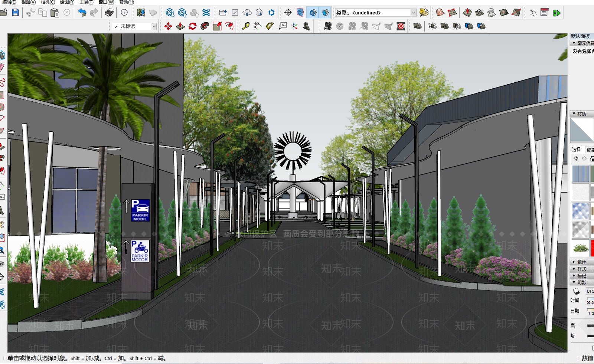Screen dimensions: 594x364
Task: Select the 3D Text tool
Action: (x=307, y=26)
